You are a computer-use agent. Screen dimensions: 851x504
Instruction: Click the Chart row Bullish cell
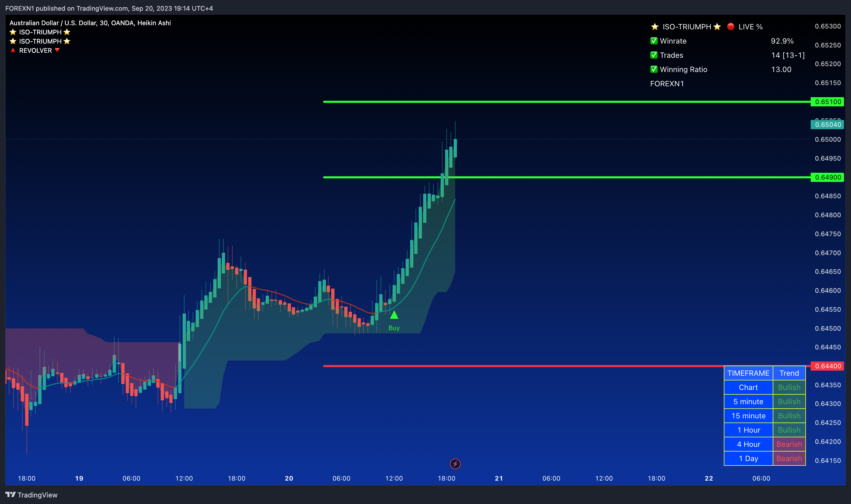789,387
